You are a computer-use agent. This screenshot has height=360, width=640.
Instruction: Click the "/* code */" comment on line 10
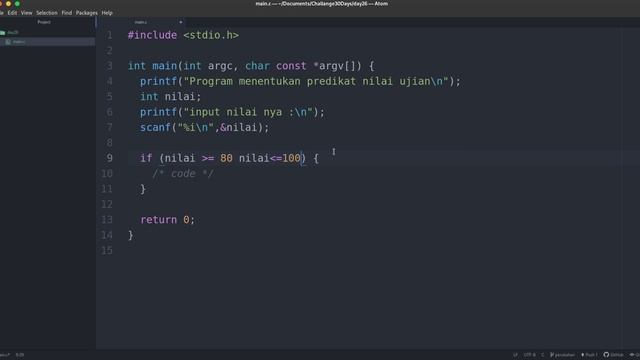point(183,173)
